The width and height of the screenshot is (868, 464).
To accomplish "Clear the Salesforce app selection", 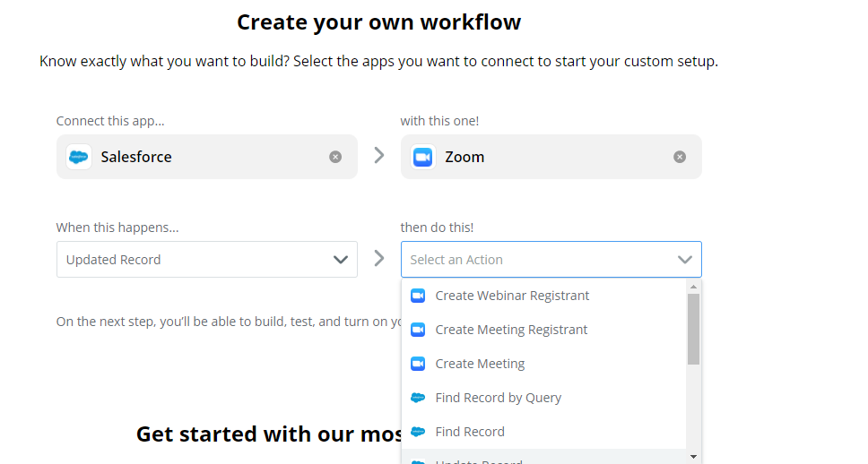I will pos(335,157).
